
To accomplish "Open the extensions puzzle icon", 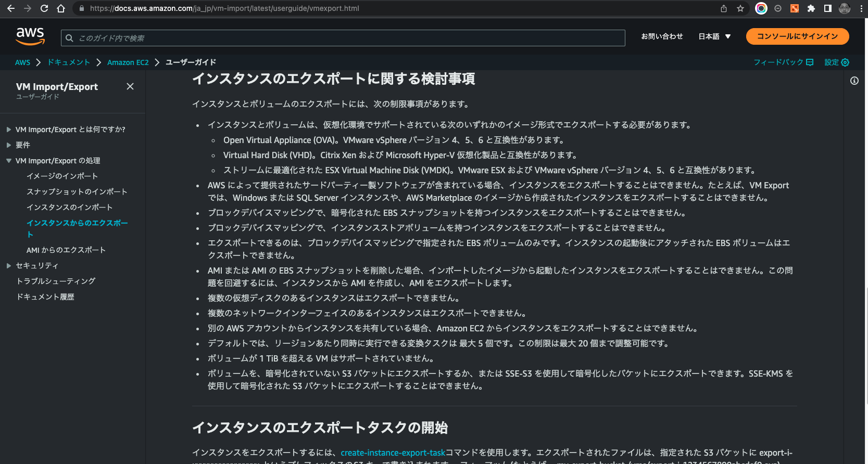I will (x=811, y=8).
